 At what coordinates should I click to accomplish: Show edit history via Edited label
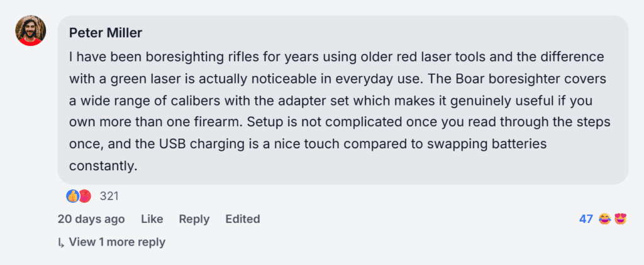243,219
